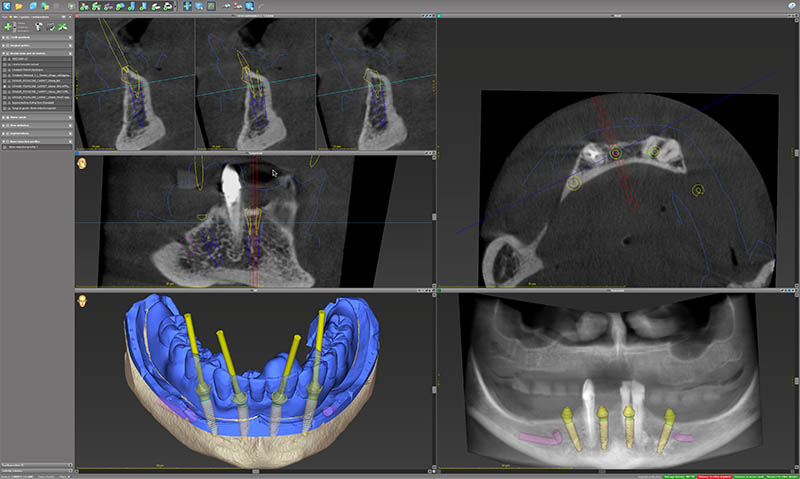Click head orientation icon in tangential slice view
The width and height of the screenshot is (800, 479).
[x=81, y=162]
